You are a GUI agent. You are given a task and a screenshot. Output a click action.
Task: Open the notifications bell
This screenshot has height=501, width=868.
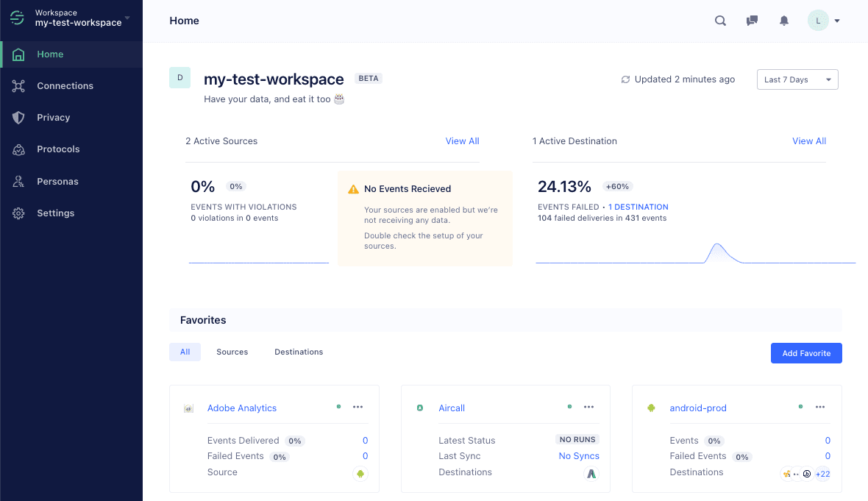click(783, 21)
